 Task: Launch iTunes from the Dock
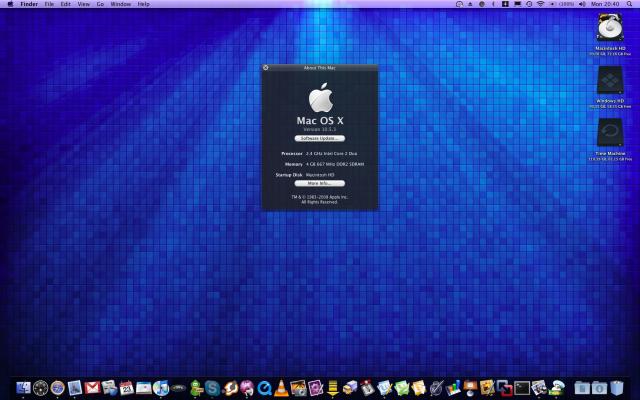coord(160,388)
